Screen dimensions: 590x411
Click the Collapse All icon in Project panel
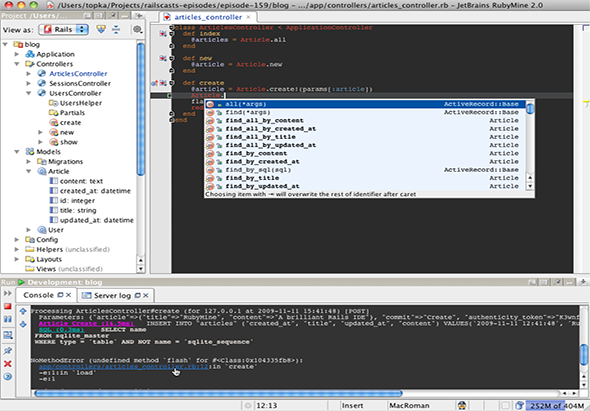[116, 29]
